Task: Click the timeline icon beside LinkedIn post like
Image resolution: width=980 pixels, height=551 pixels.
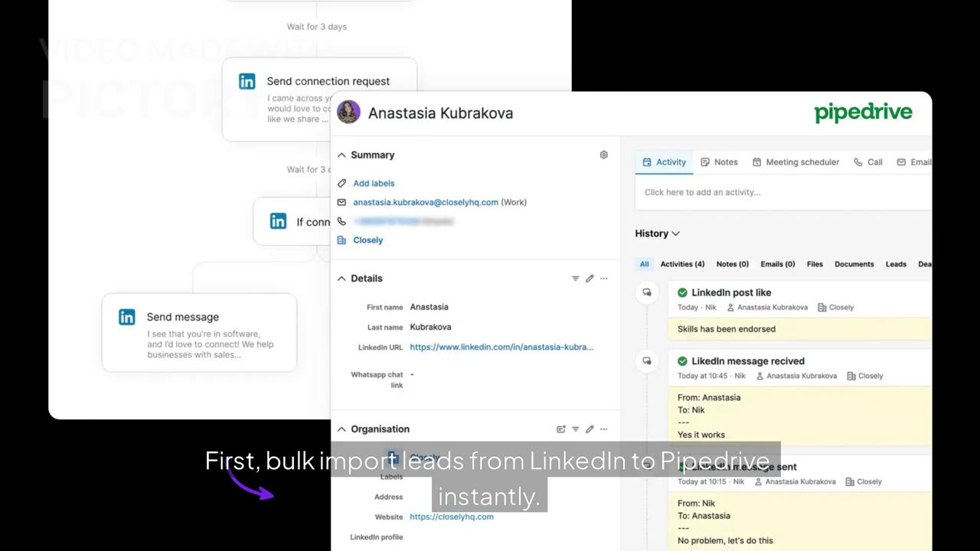Action: [647, 292]
